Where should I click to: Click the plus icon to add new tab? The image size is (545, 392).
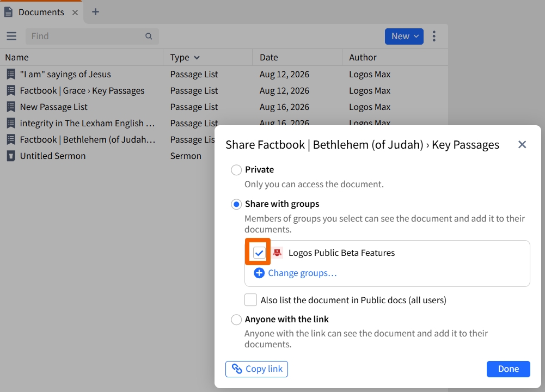tap(95, 12)
